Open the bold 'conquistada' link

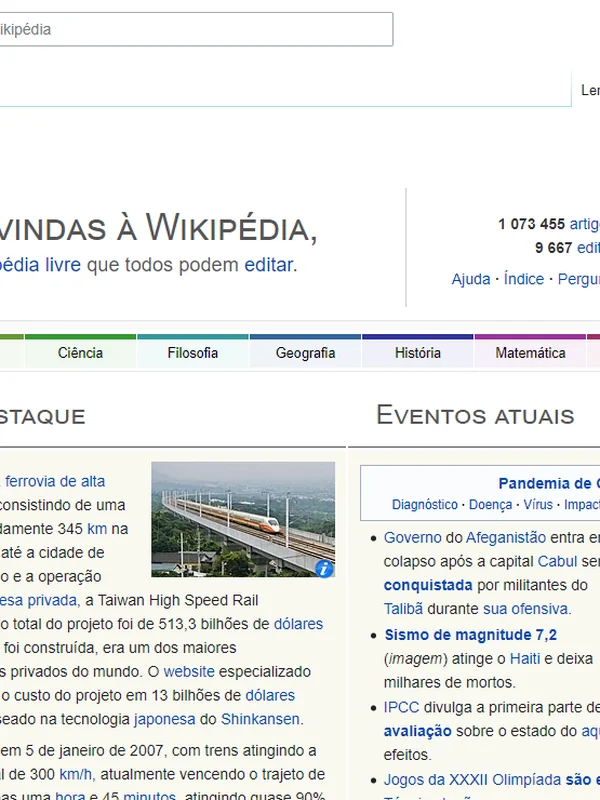click(x=428, y=585)
